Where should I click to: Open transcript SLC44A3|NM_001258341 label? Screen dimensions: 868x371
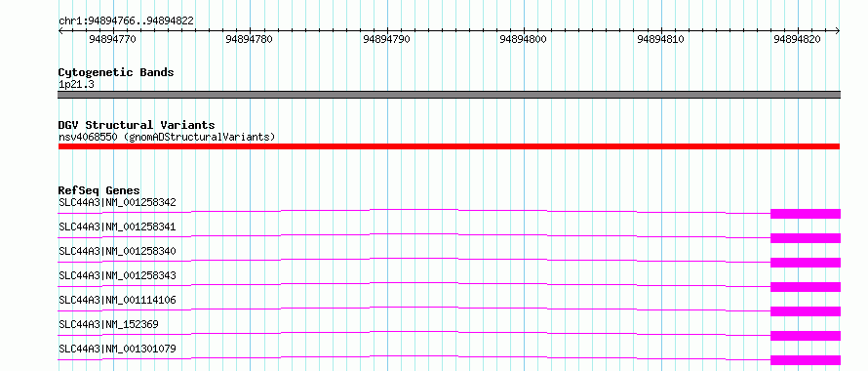117,227
